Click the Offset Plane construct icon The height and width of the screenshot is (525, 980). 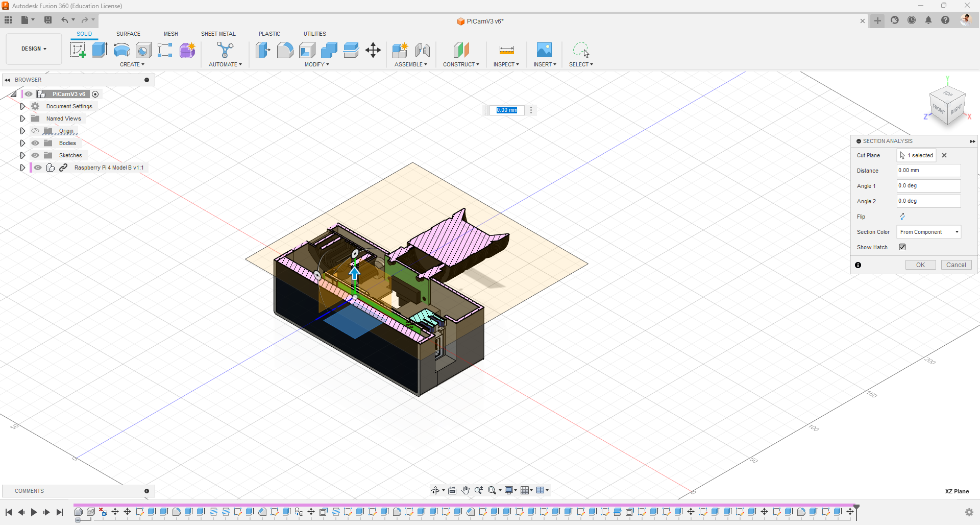[x=461, y=50]
